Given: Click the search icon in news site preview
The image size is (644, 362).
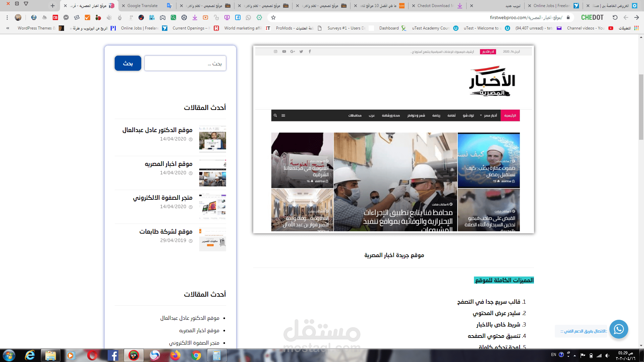Looking at the screenshot, I should pyautogui.click(x=275, y=116).
